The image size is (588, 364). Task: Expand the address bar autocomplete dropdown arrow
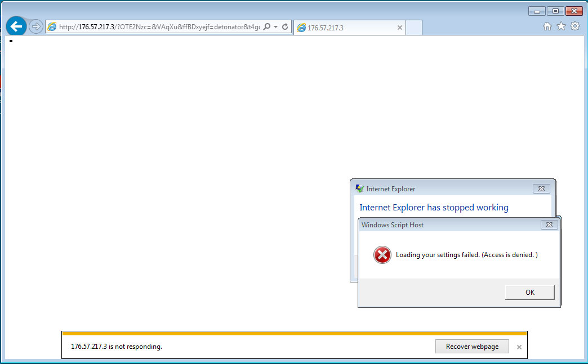coord(275,27)
